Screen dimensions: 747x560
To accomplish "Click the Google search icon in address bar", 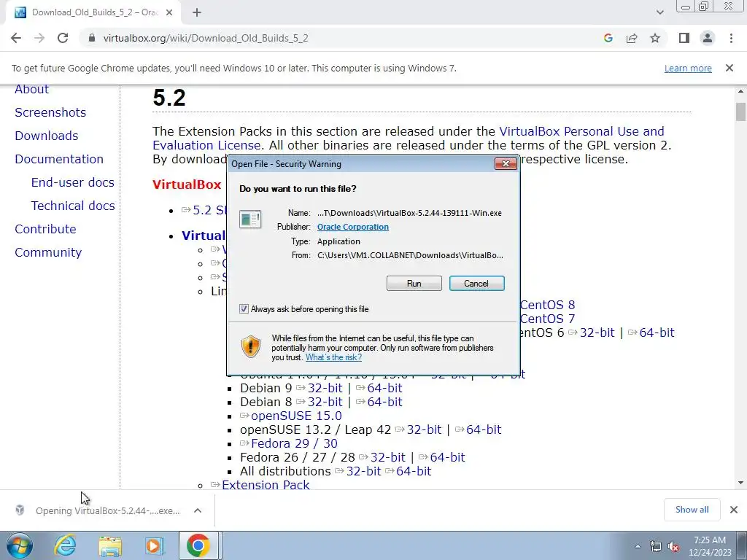I will click(608, 38).
